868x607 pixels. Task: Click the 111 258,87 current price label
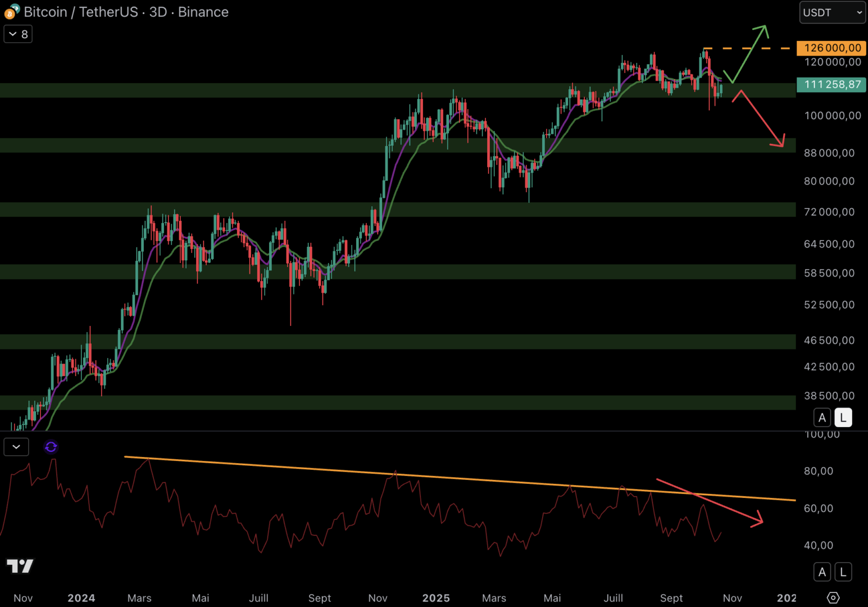[831, 85]
